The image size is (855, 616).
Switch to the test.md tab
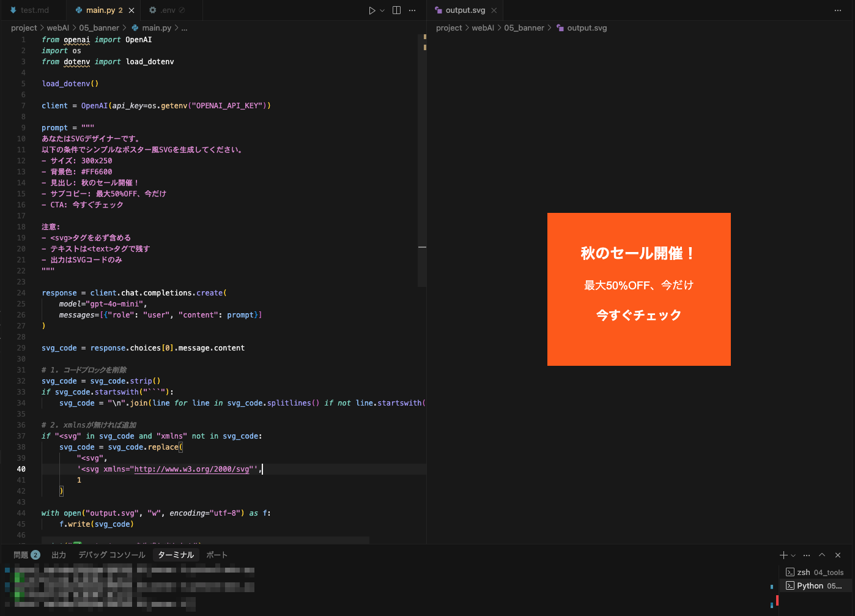[29, 10]
